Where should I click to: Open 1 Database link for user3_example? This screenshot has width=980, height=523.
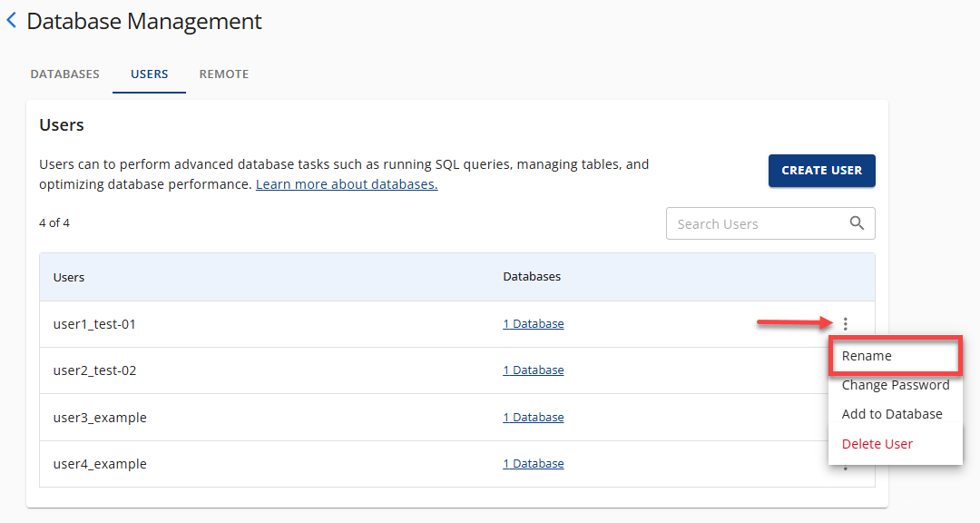(x=533, y=417)
